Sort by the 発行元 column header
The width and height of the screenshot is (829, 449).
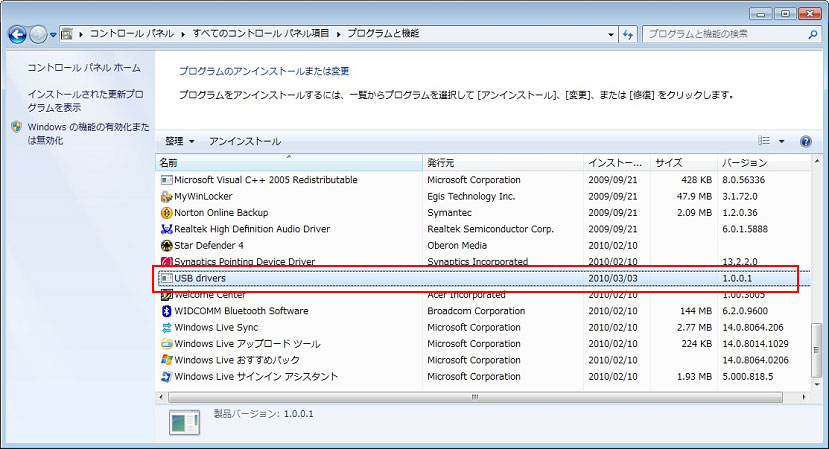pos(503,163)
